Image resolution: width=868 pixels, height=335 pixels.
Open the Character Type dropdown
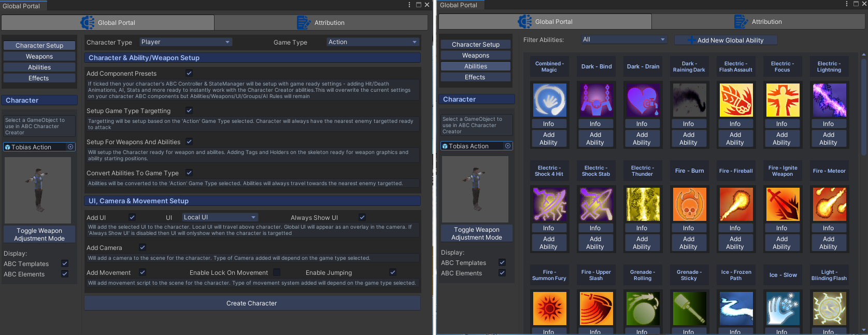186,42
